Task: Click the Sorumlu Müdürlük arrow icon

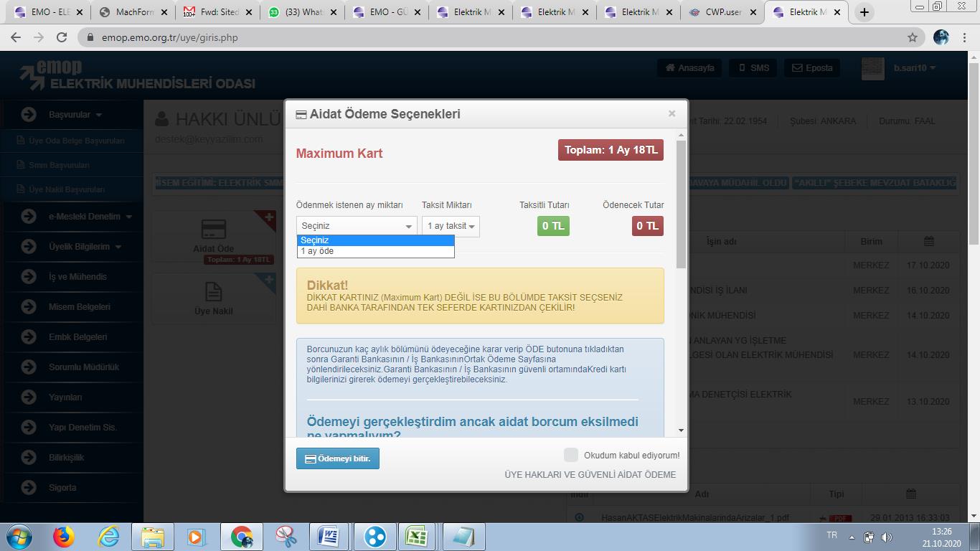Action: pyautogui.click(x=29, y=367)
